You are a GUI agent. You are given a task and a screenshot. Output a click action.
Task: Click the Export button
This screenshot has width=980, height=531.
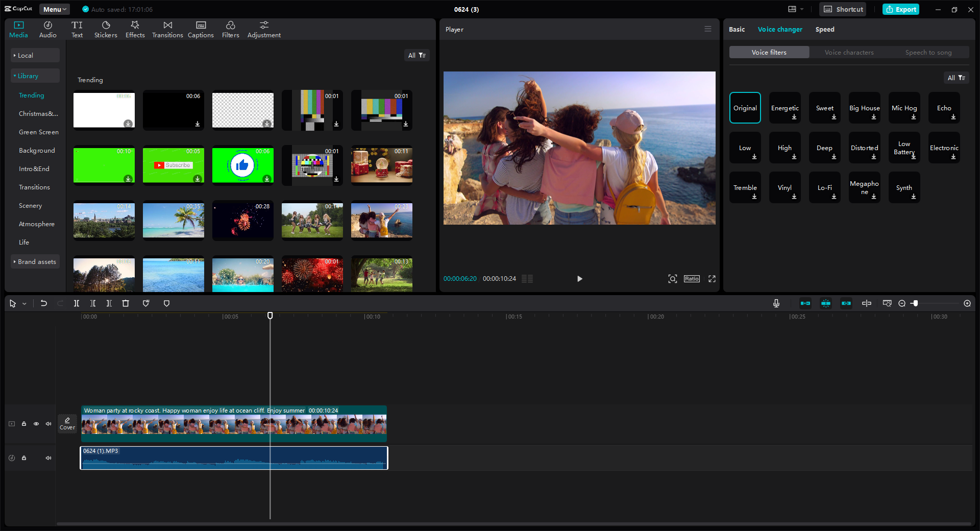coord(901,9)
